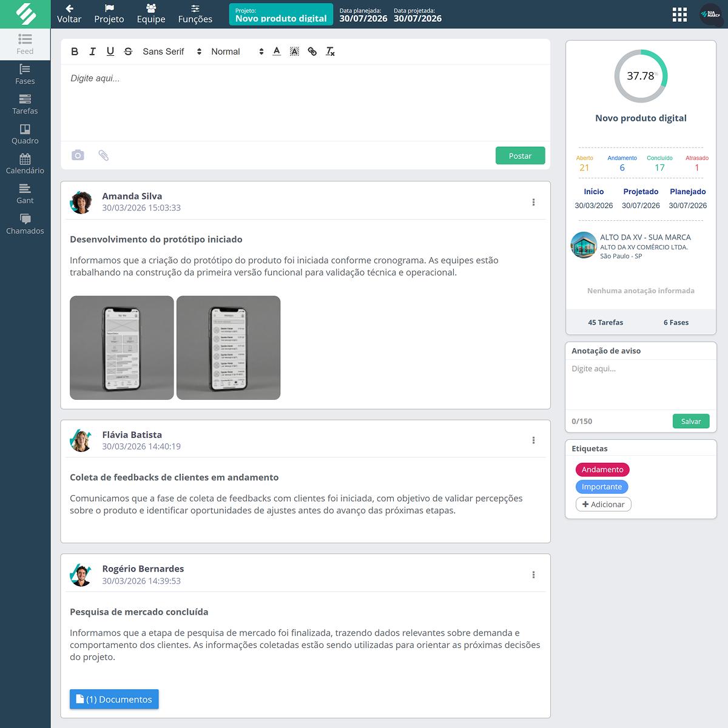Attach a photo with camera icon
This screenshot has height=728, width=728.
(78, 155)
